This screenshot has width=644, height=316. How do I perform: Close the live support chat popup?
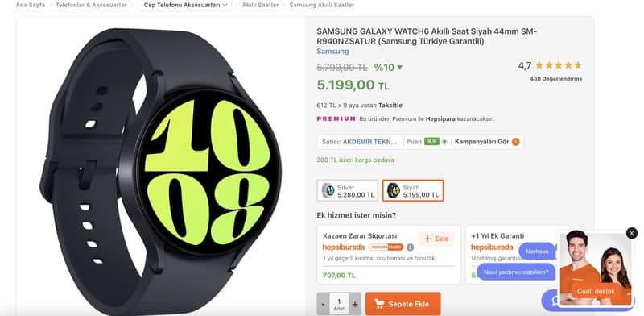(x=632, y=233)
